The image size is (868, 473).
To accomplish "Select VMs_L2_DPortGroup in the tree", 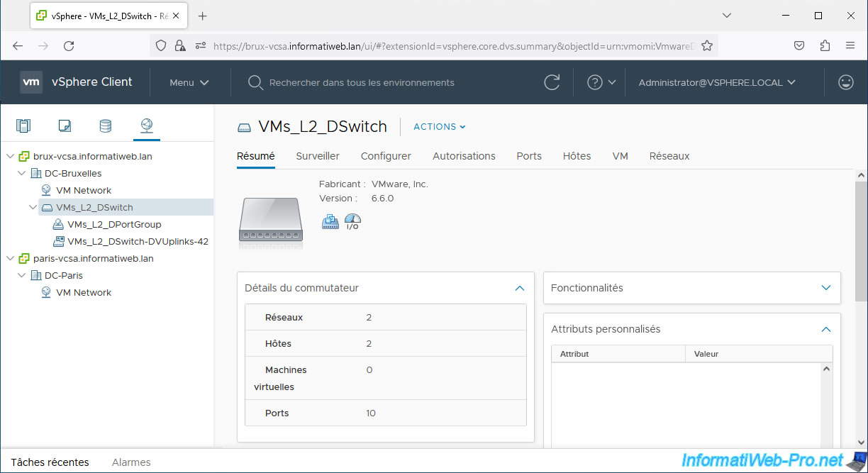I will pos(114,224).
